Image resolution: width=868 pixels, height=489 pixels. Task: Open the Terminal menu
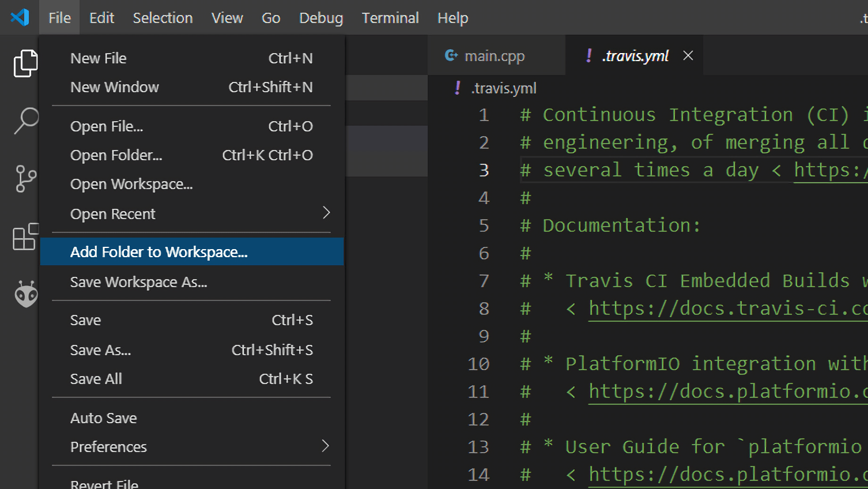[x=390, y=17]
